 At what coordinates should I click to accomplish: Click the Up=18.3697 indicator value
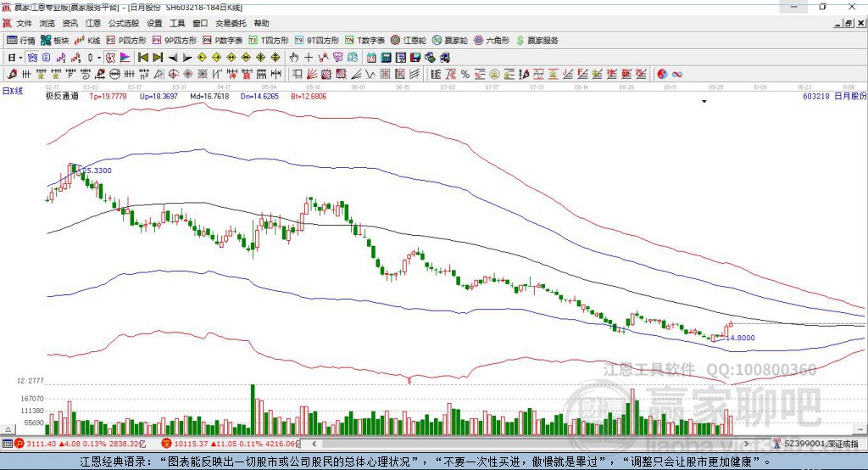(159, 97)
